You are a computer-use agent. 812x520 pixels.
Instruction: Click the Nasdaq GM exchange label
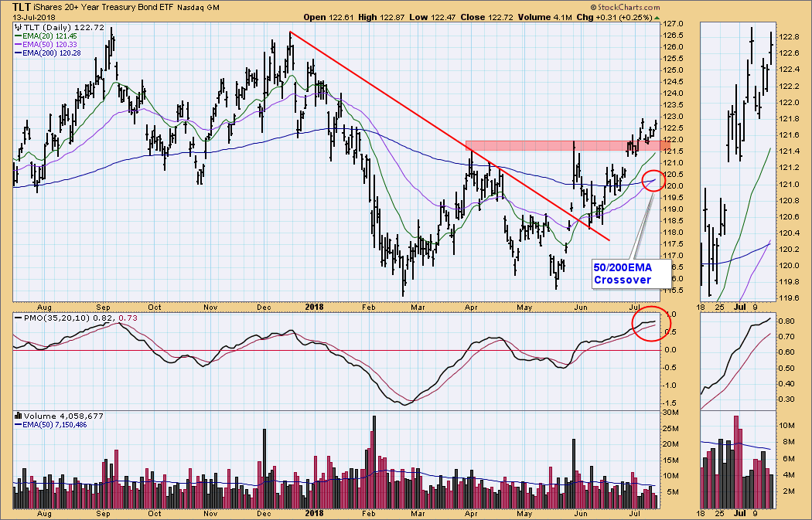click(198, 8)
